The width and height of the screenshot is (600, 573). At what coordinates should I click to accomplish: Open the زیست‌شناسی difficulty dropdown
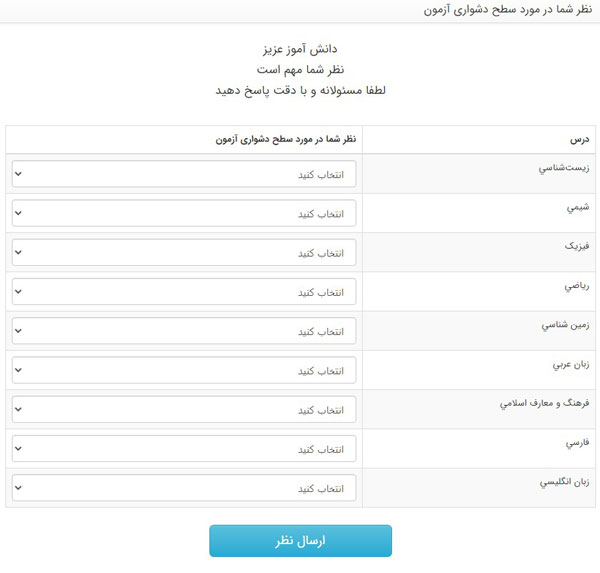point(183,174)
